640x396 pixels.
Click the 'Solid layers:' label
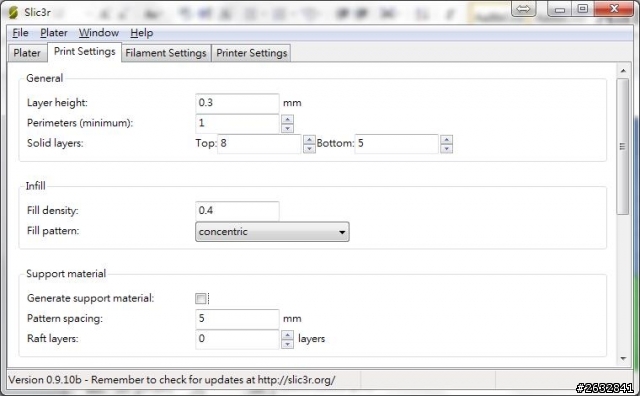click(x=55, y=143)
